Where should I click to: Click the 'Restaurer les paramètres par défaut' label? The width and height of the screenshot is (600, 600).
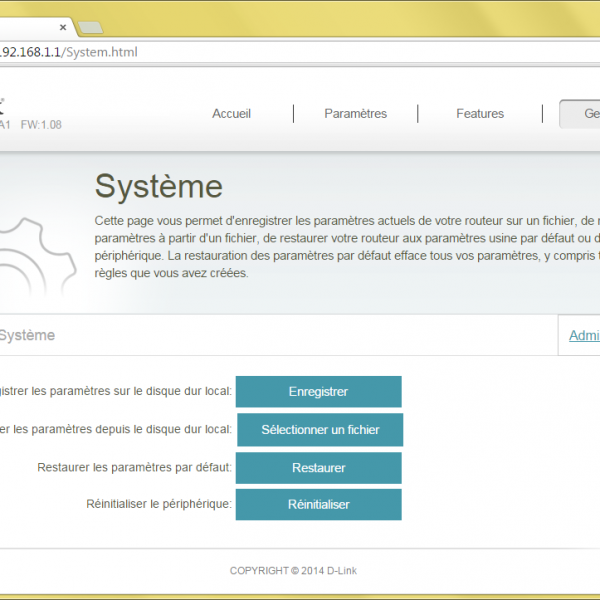(x=134, y=467)
